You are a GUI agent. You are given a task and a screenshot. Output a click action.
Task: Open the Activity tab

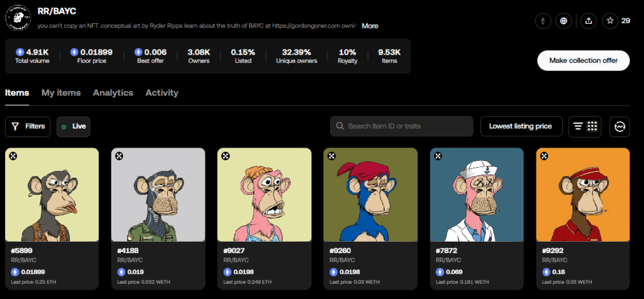[162, 92]
